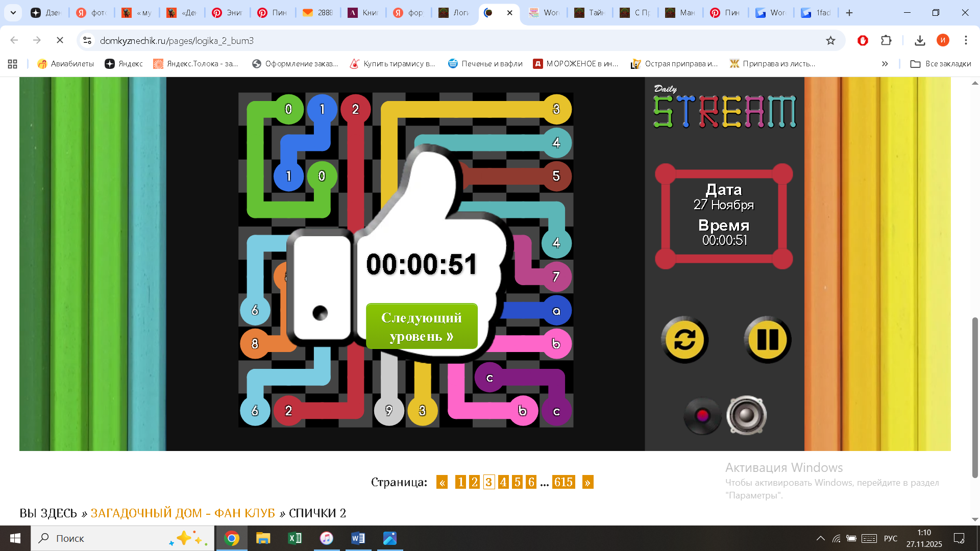Click the red record button below the board
This screenshot has height=551, width=980.
[702, 416]
